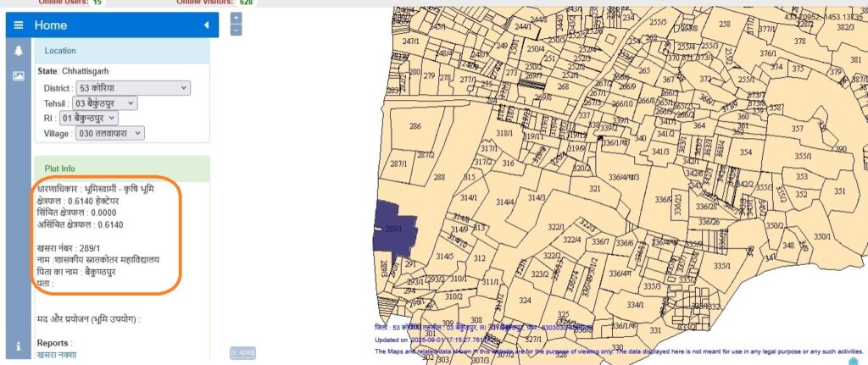The width and height of the screenshot is (868, 365).
Task: Open the info icon at sidebar bottom
Action: pyautogui.click(x=18, y=346)
